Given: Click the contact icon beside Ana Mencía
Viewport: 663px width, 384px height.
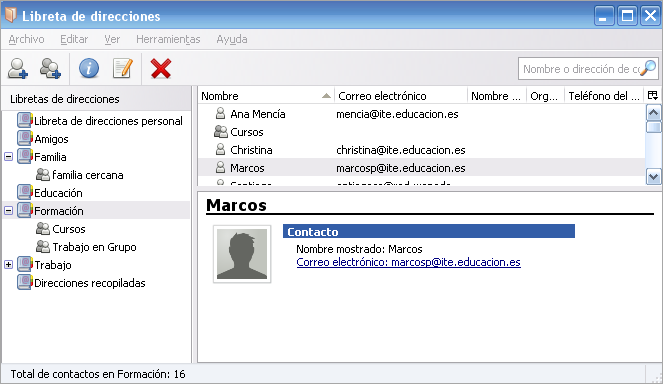Looking at the screenshot, I should [220, 113].
